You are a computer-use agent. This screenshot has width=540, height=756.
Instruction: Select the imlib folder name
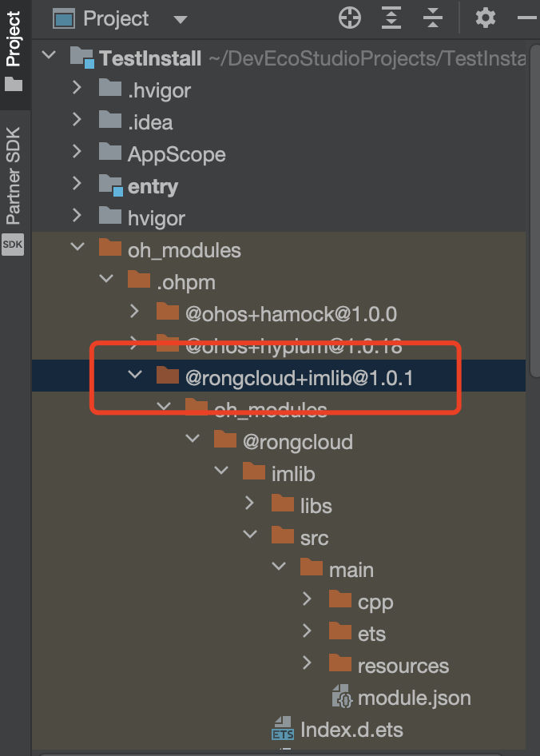pos(293,474)
